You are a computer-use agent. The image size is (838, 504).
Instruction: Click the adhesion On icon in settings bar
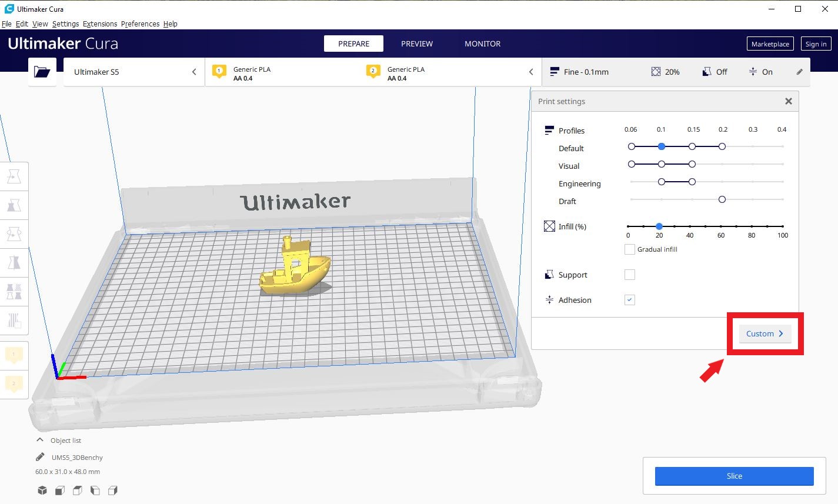pos(753,72)
